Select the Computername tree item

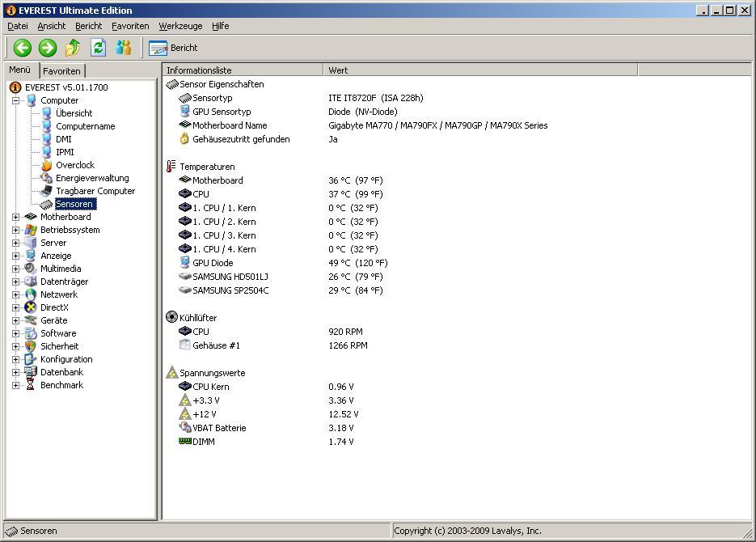[86, 126]
